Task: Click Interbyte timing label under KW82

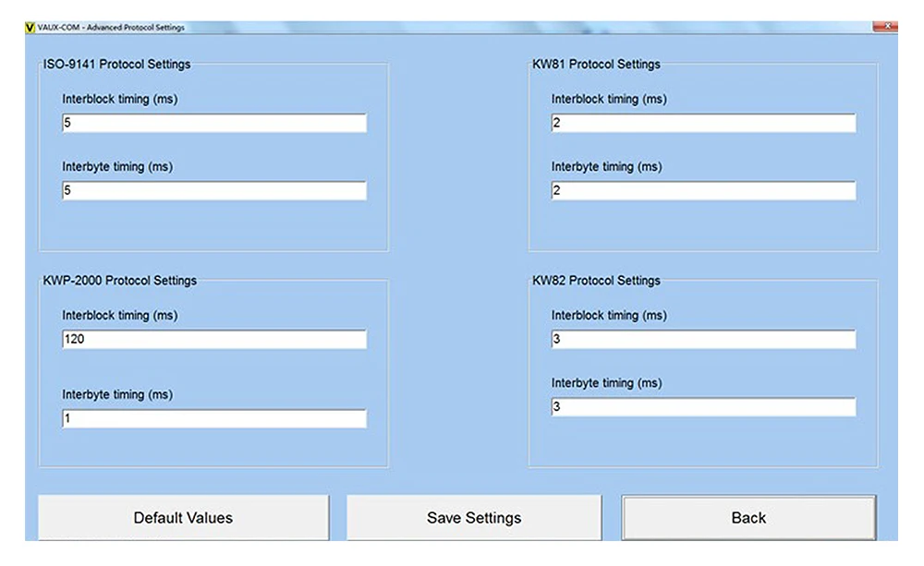Action: 606,383
